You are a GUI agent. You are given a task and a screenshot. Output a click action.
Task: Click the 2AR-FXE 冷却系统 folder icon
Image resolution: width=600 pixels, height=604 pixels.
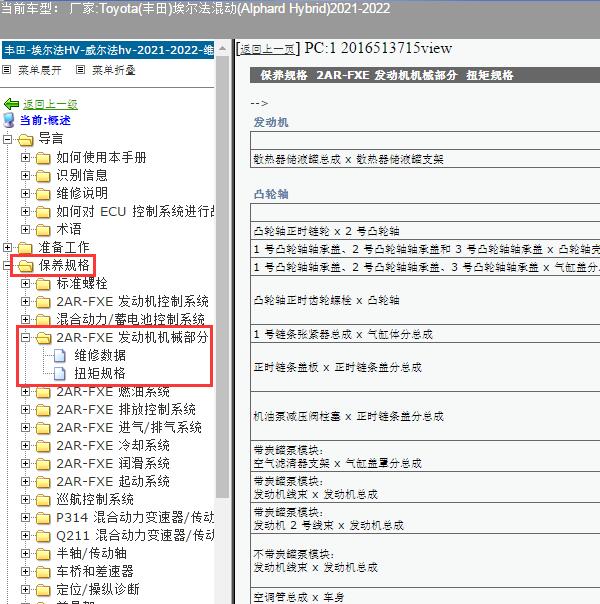pyautogui.click(x=43, y=446)
